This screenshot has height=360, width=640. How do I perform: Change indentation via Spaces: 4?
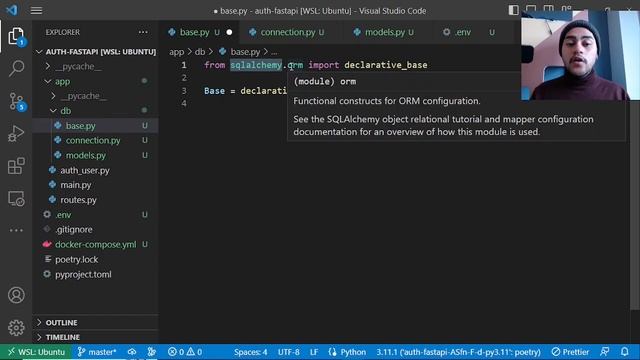tap(251, 352)
